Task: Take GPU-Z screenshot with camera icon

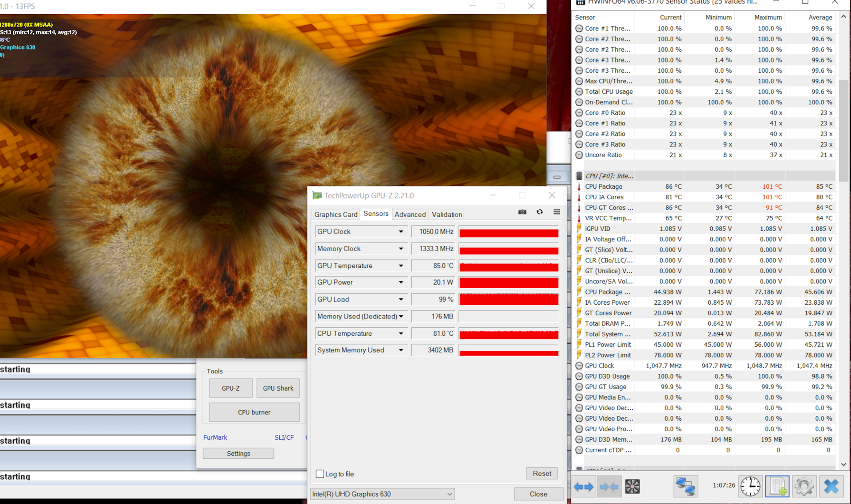Action: coord(522,212)
